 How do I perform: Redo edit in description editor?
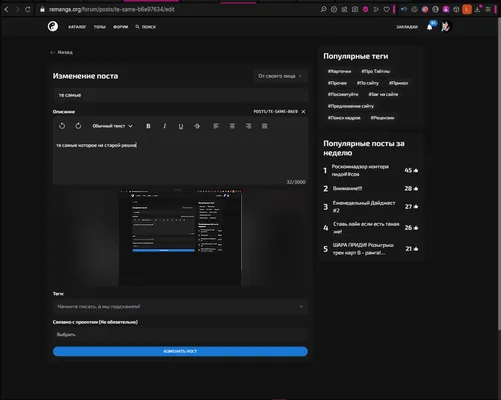78,126
